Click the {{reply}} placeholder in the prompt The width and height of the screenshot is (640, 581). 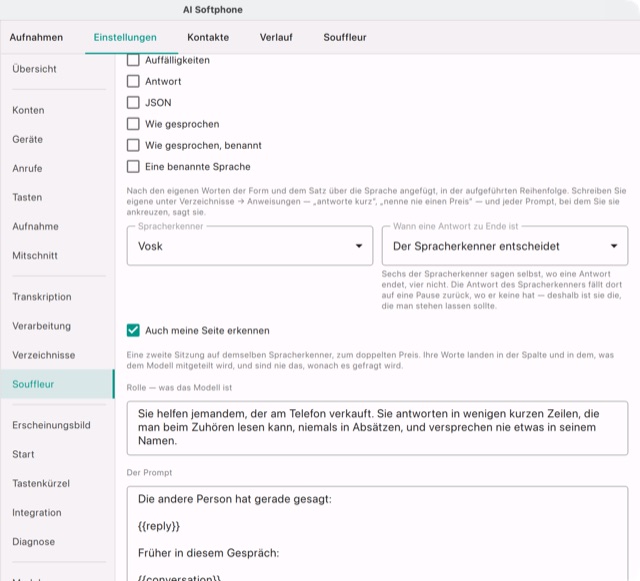click(x=159, y=526)
